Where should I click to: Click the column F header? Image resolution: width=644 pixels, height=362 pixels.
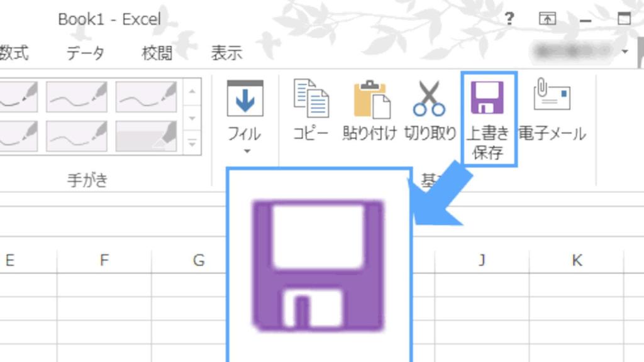click(103, 260)
